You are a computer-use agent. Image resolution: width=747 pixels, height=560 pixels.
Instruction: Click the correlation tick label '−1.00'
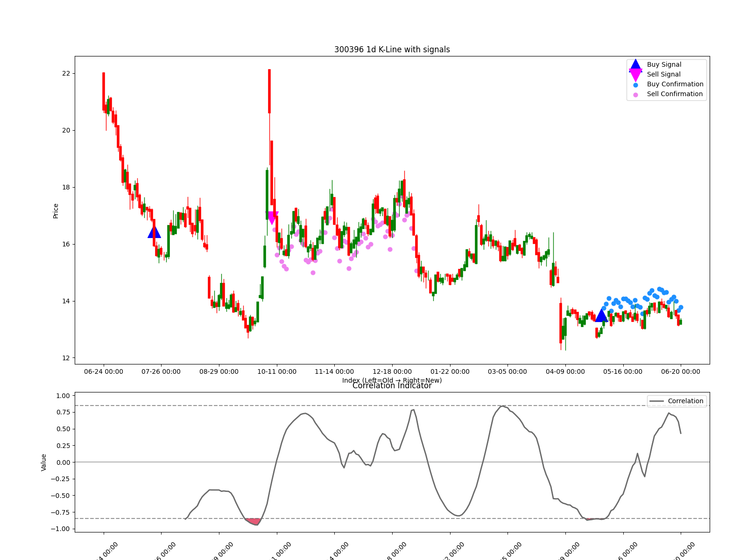click(60, 529)
